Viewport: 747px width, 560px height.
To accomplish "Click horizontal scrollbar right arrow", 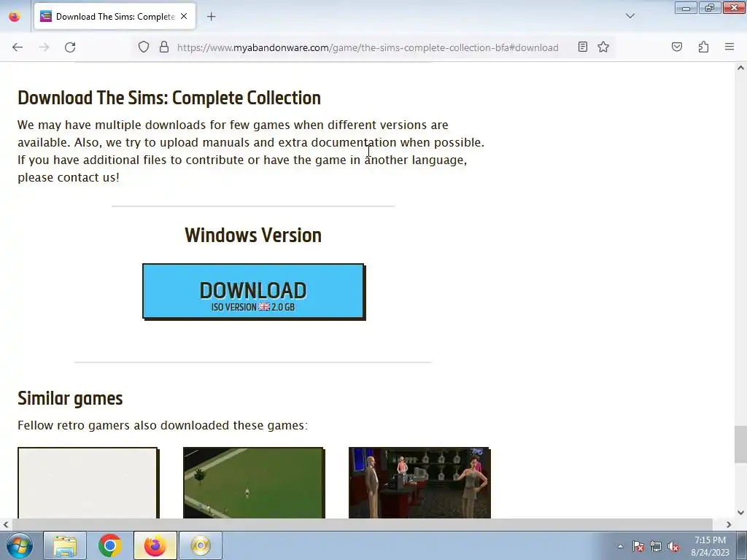I will [x=729, y=524].
